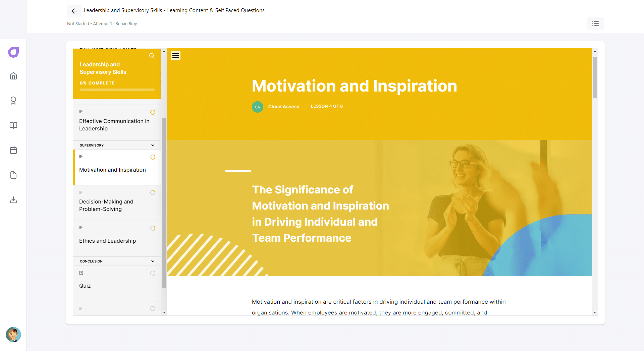Click lesson icon above Ethics and Leadership
The height and width of the screenshot is (351, 644).
pos(81,228)
